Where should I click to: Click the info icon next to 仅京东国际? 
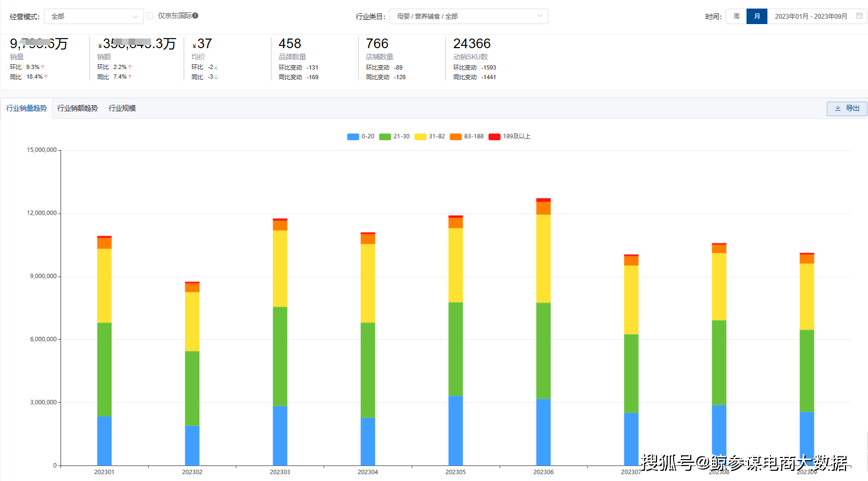click(195, 16)
